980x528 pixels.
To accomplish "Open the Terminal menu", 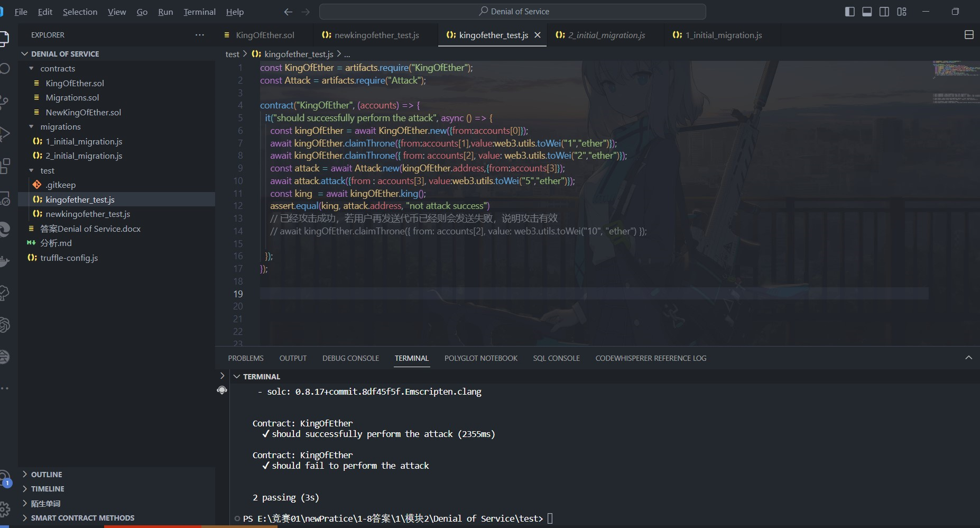I will [199, 12].
